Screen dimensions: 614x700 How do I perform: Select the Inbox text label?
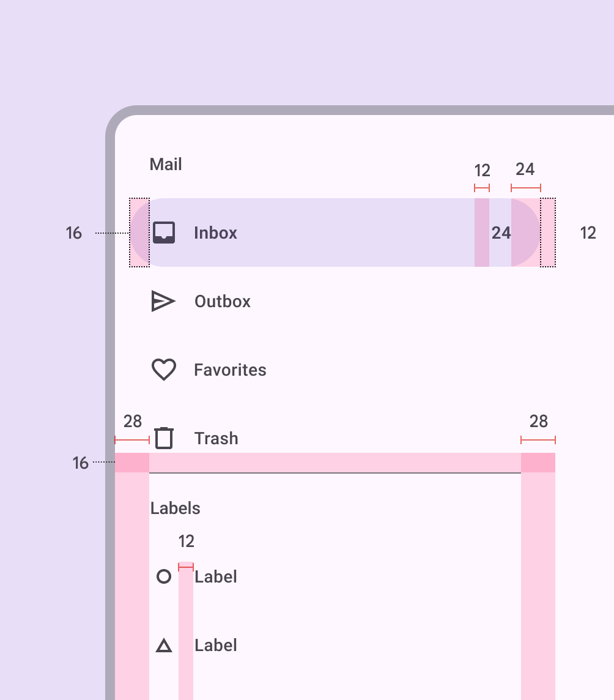[x=215, y=233]
